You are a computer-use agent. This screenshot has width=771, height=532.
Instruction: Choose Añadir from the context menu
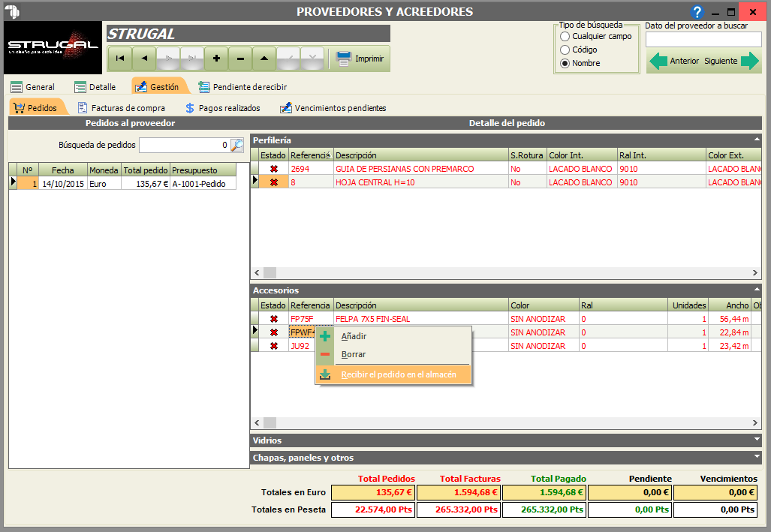pos(393,336)
